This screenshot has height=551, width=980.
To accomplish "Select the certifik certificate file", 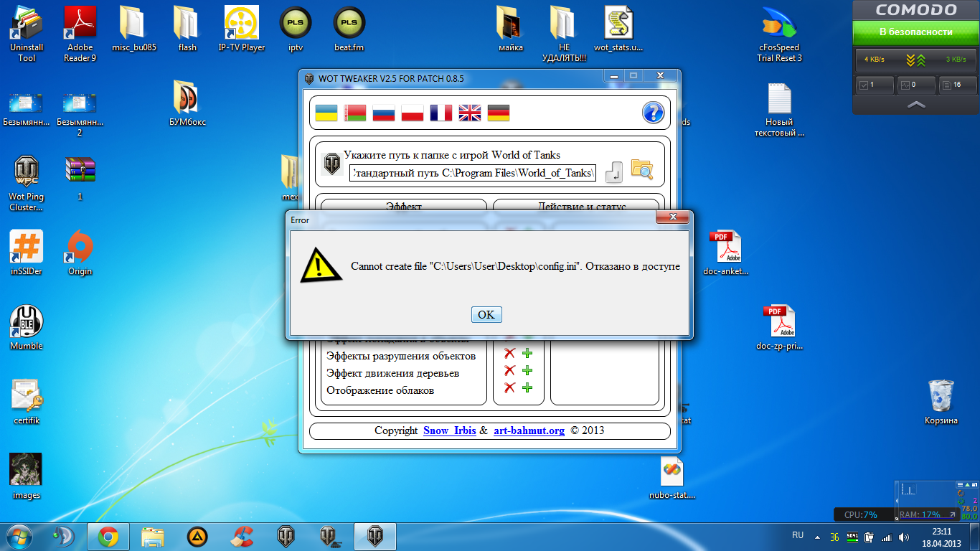I will tap(27, 402).
